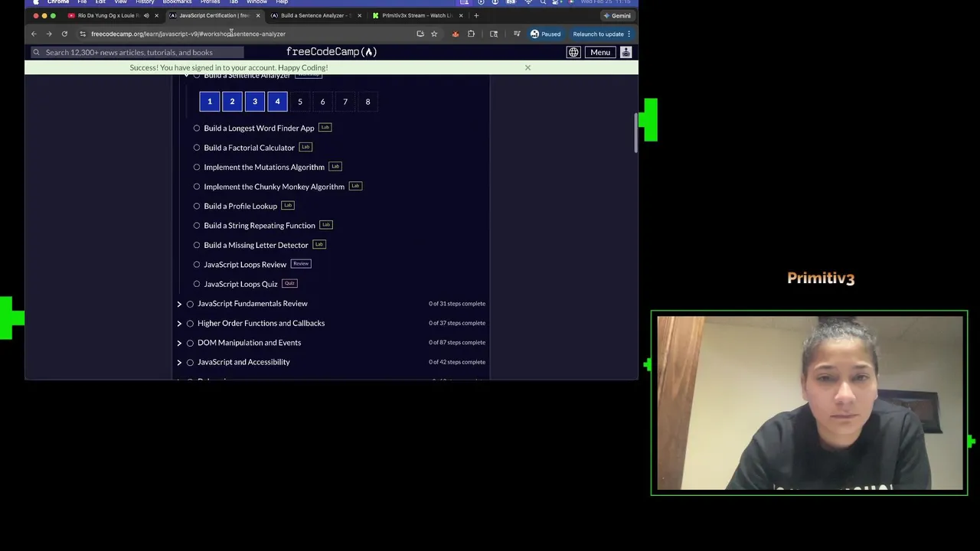Open Sentence Analyzer step 8

[x=367, y=102]
